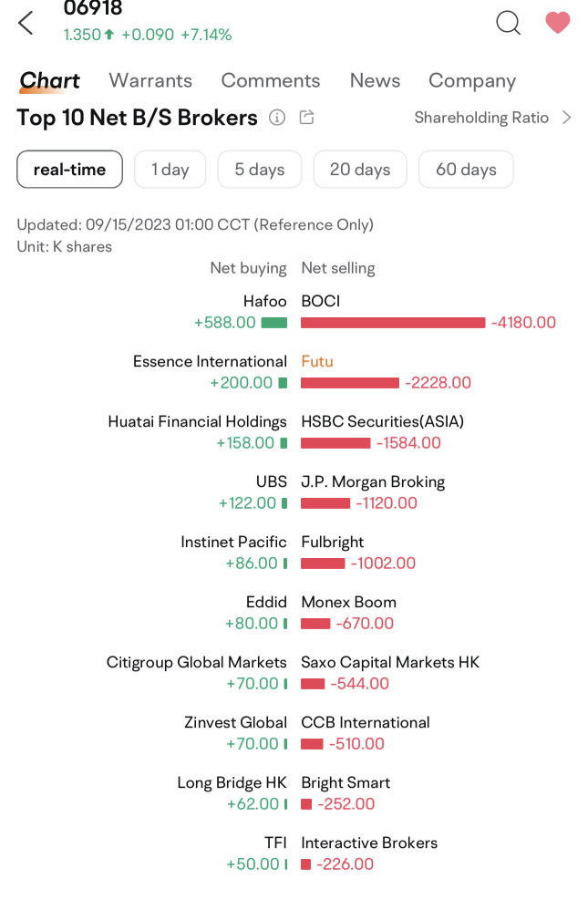Viewport: 588px width, 910px height.
Task: Tap the share icon next to title
Action: point(306,118)
